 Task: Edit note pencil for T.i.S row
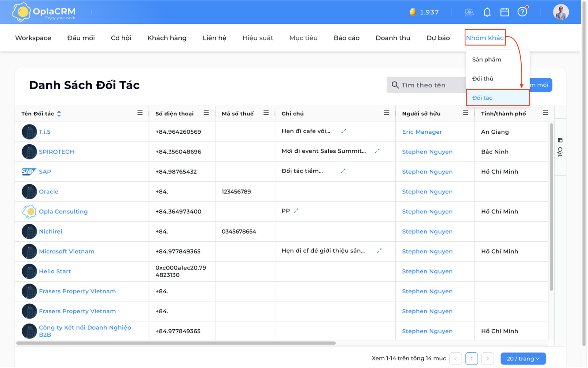click(344, 131)
